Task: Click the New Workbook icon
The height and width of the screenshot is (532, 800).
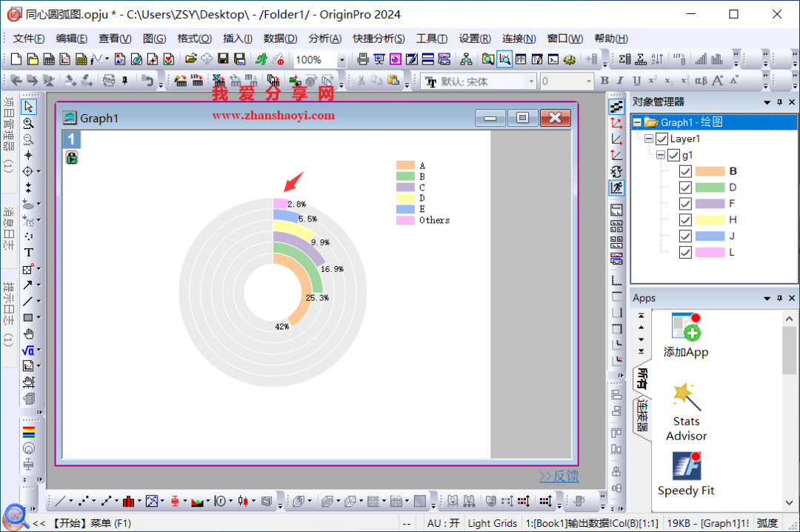Action: coord(48,59)
